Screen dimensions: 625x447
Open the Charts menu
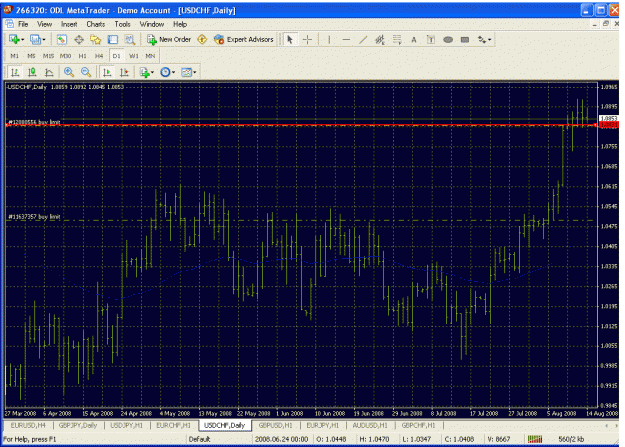click(x=96, y=24)
